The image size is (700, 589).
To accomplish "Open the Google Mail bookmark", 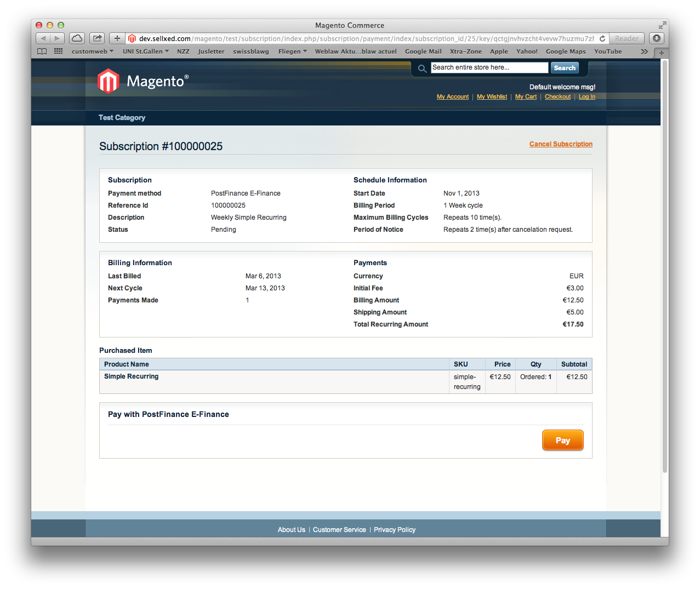I will point(423,52).
